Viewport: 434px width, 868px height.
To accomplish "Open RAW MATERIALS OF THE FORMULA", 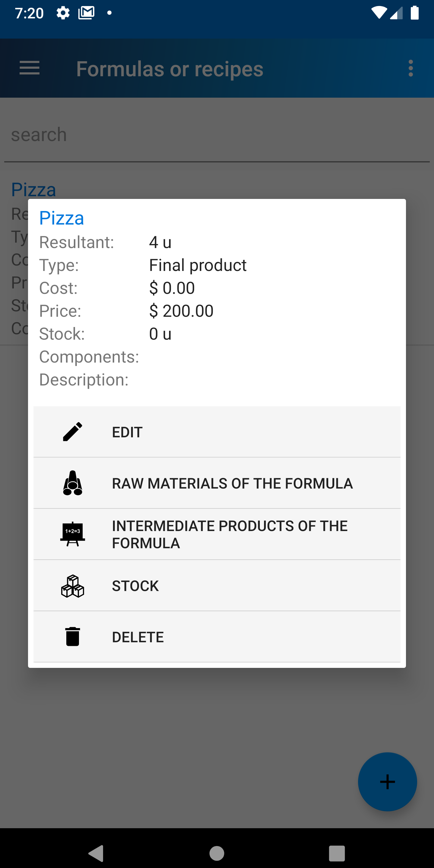I will point(217,483).
